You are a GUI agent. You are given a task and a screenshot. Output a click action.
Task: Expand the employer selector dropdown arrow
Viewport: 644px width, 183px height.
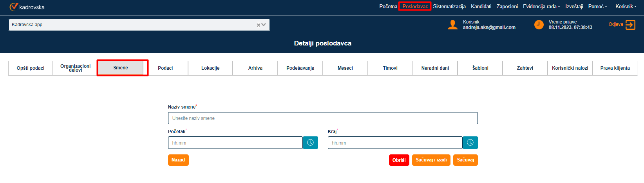point(264,25)
